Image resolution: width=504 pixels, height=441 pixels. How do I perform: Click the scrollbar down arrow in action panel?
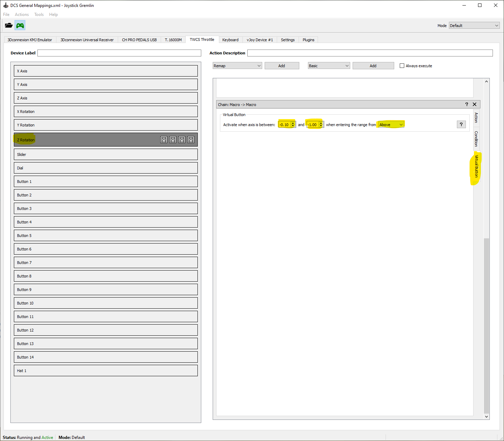click(487, 417)
